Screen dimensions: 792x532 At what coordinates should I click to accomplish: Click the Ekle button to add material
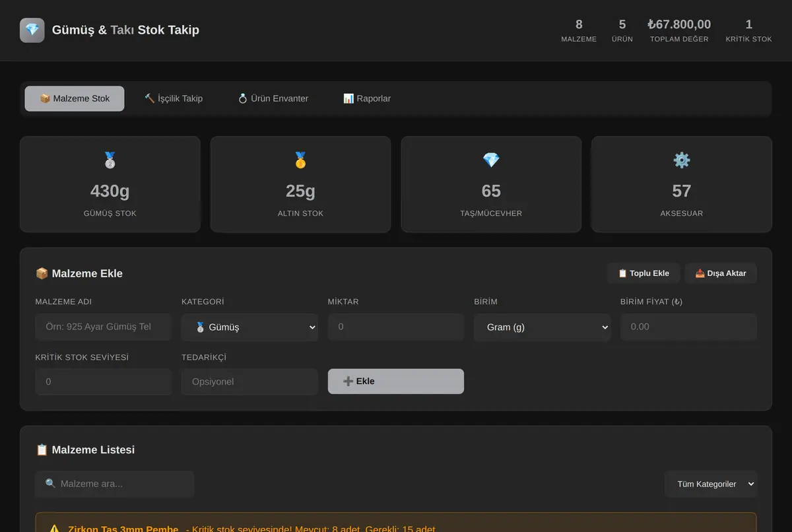(396, 382)
